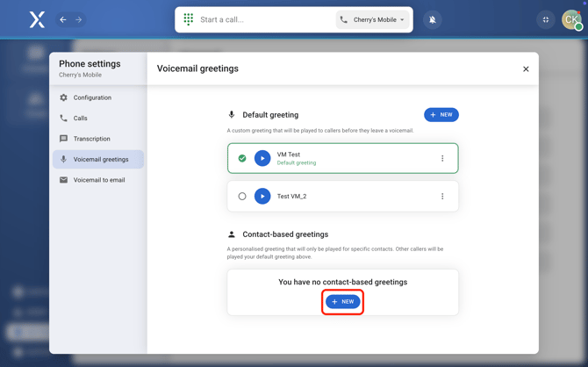Screen dimensions: 588x367
Task: Select Test VM_2 as default greeting
Action: coord(242,197)
